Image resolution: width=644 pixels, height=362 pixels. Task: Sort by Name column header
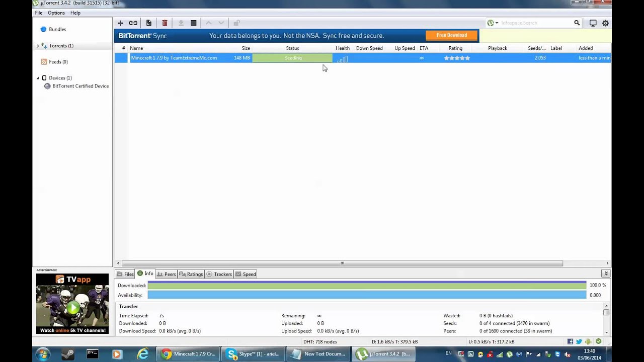(136, 48)
